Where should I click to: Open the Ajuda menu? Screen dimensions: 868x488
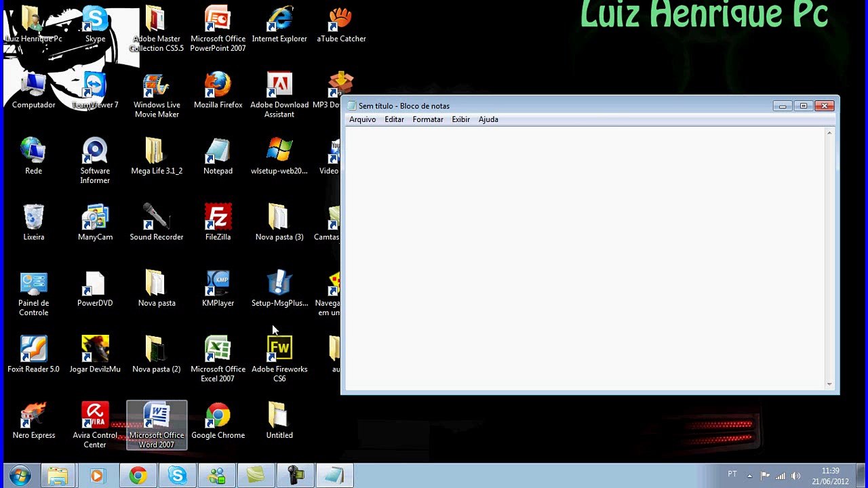(x=488, y=119)
